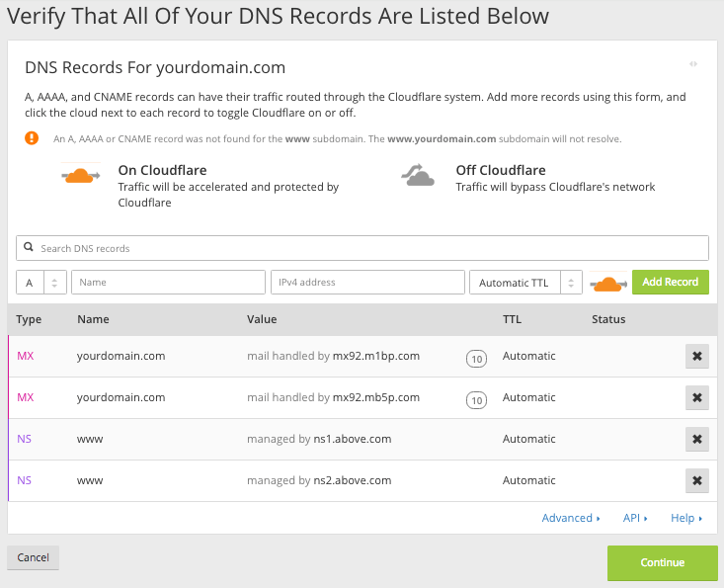The width and height of the screenshot is (724, 588).
Task: Click the Off Cloudflare heading
Action: [501, 170]
